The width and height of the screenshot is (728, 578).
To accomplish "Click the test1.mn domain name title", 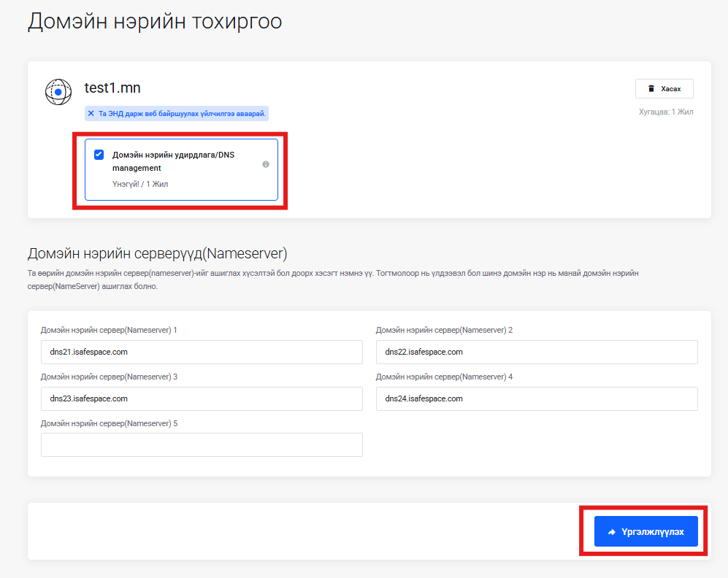I will click(112, 88).
